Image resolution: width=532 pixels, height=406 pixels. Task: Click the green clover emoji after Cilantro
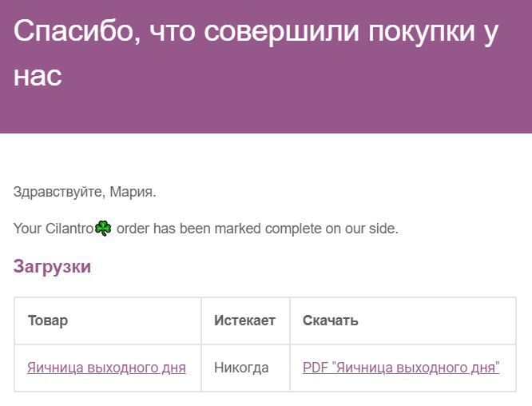[103, 228]
